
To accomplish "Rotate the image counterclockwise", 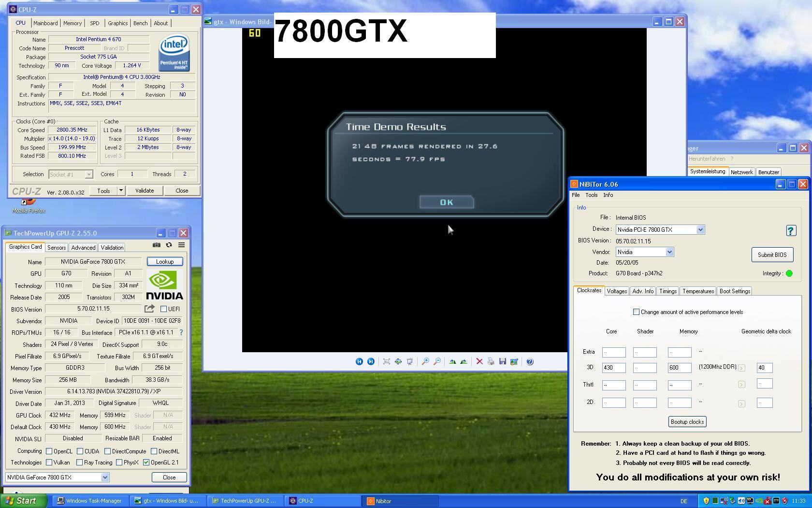I will coord(464,361).
